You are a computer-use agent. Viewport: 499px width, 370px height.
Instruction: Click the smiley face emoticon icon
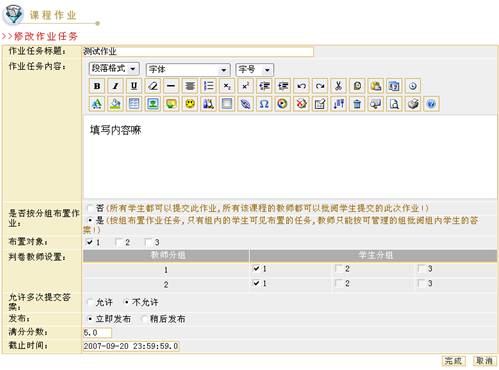pyautogui.click(x=190, y=104)
